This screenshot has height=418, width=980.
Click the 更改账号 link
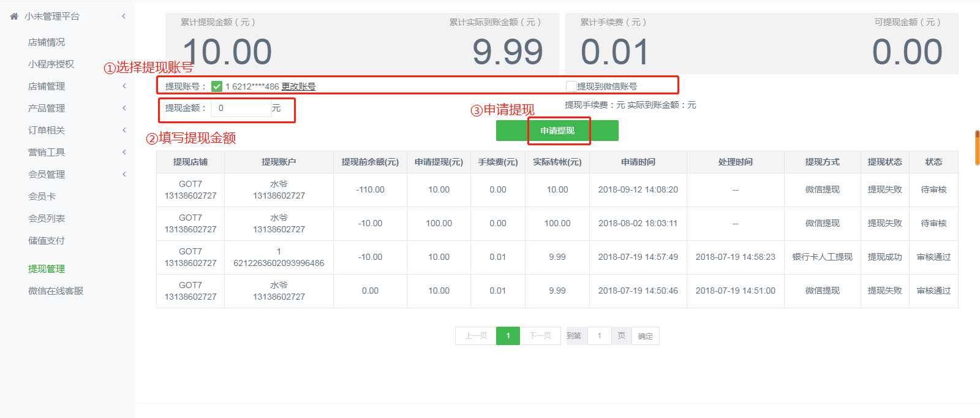tap(298, 86)
